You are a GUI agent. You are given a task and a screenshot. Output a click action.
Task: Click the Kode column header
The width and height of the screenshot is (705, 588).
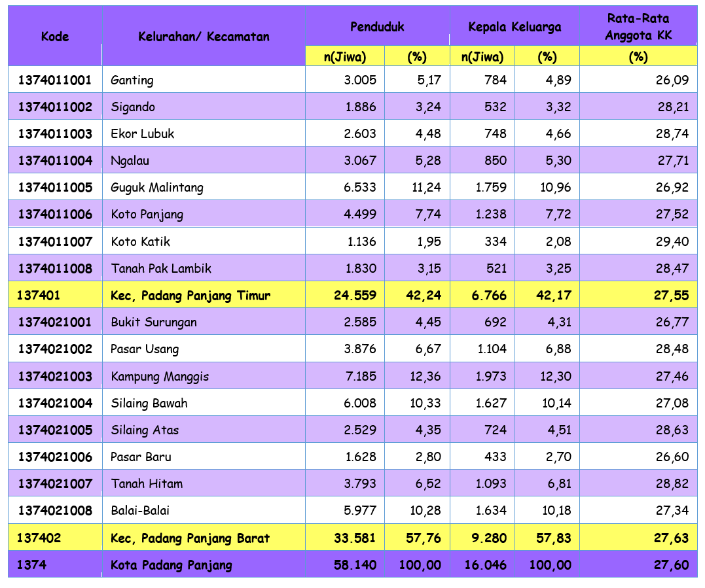point(55,37)
